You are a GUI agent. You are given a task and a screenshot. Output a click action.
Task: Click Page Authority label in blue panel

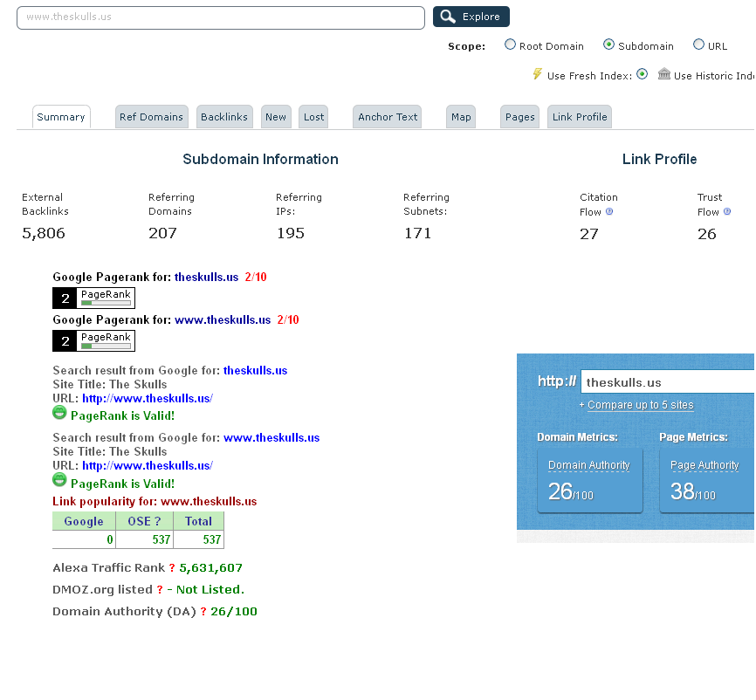click(x=704, y=465)
